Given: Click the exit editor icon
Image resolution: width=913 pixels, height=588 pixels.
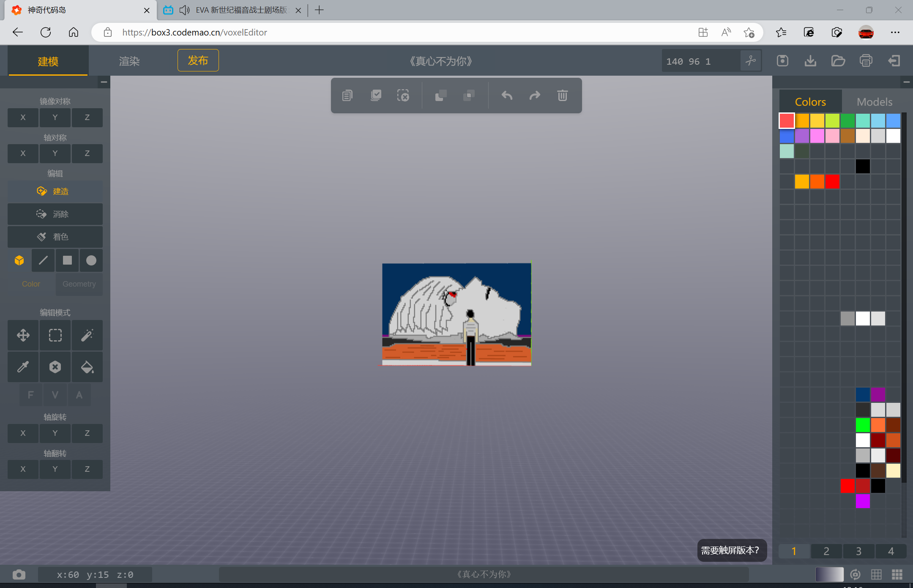Looking at the screenshot, I should [894, 61].
